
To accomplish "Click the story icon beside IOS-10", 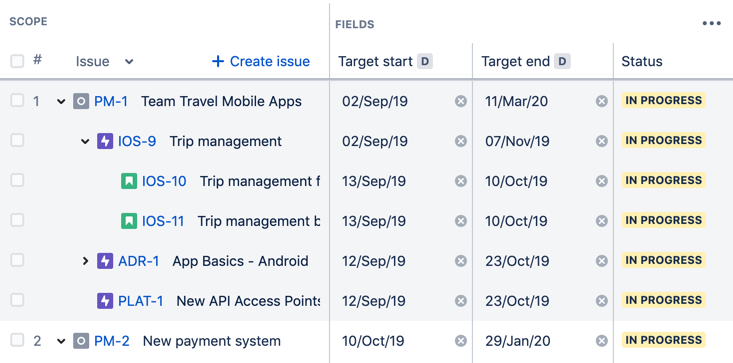I will click(129, 181).
